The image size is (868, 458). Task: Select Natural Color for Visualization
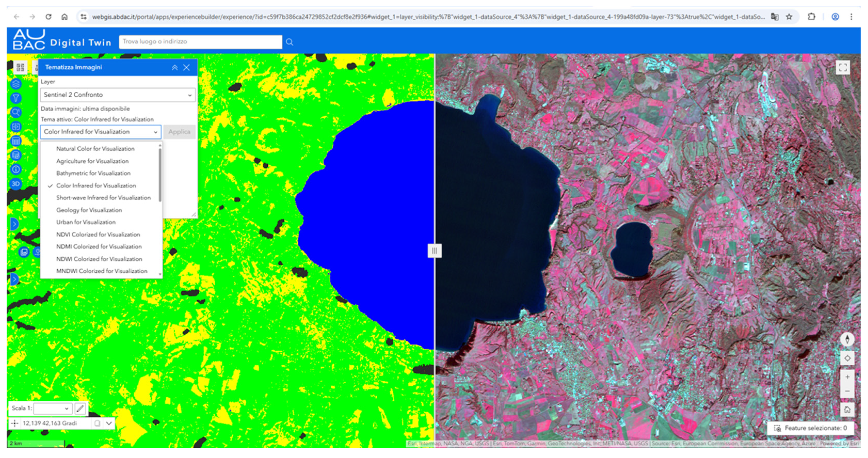95,149
